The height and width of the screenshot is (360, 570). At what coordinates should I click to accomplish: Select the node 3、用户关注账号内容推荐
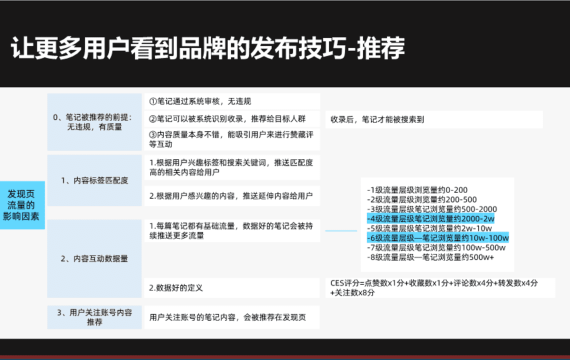[94, 317]
